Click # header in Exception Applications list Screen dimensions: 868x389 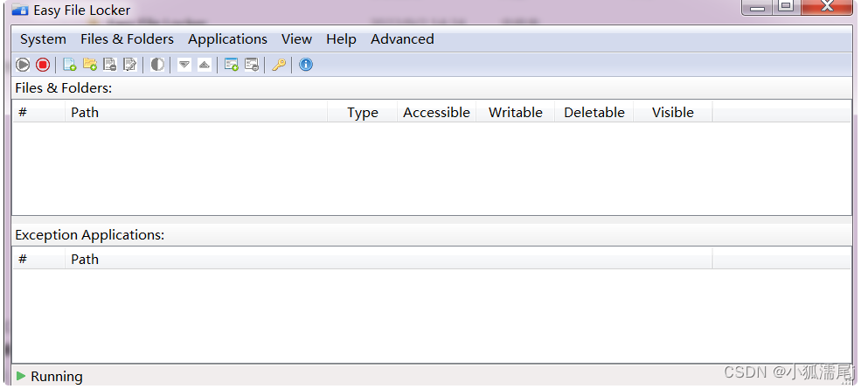pos(38,259)
